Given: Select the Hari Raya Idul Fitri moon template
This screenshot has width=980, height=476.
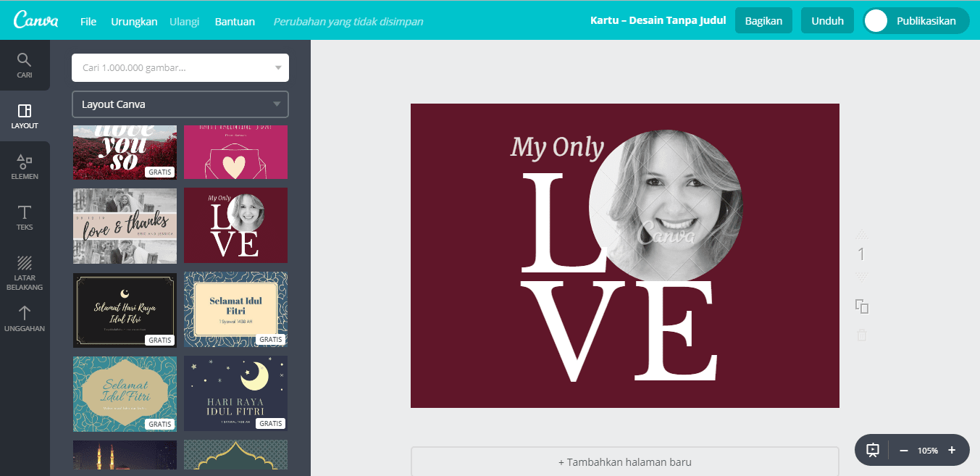Looking at the screenshot, I should [235, 393].
